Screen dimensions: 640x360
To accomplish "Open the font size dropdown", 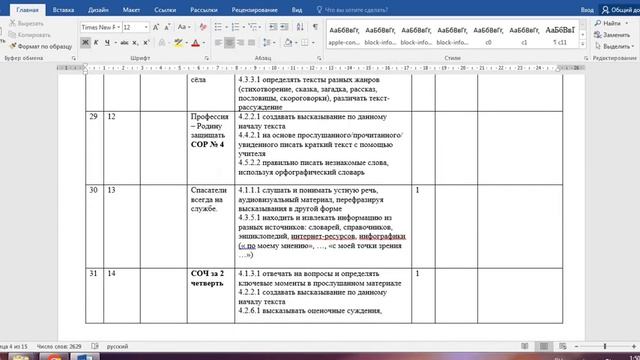I will [146, 27].
